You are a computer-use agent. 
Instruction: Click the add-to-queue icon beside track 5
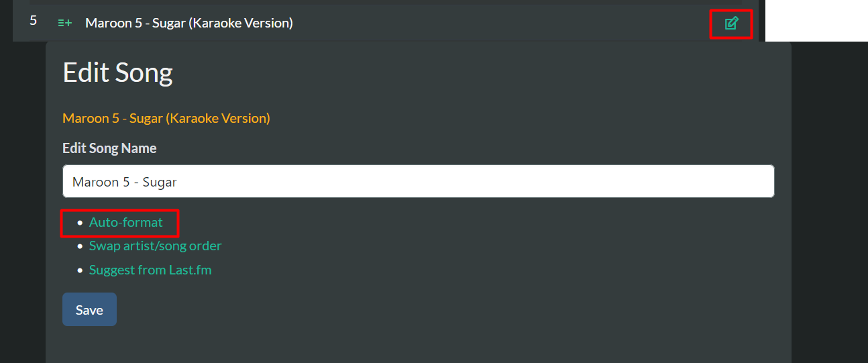click(65, 23)
